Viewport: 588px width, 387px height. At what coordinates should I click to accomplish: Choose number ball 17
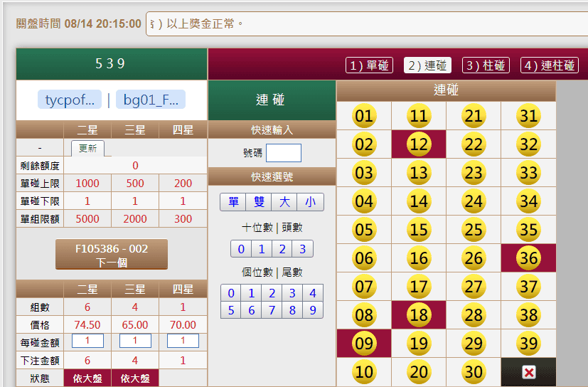[419, 287]
